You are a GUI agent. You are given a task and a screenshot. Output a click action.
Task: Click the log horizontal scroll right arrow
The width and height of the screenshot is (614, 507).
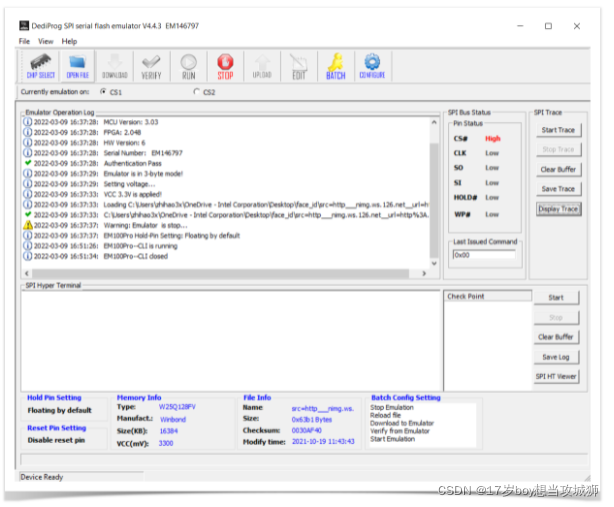(424, 273)
